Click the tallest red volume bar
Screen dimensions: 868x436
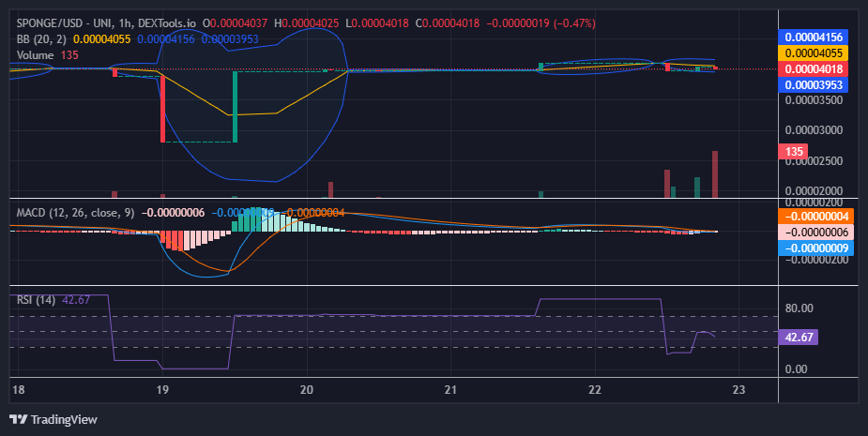715,174
